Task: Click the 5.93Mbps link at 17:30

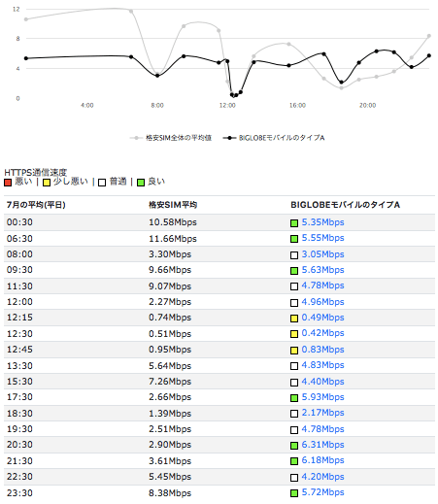Action: (322, 397)
